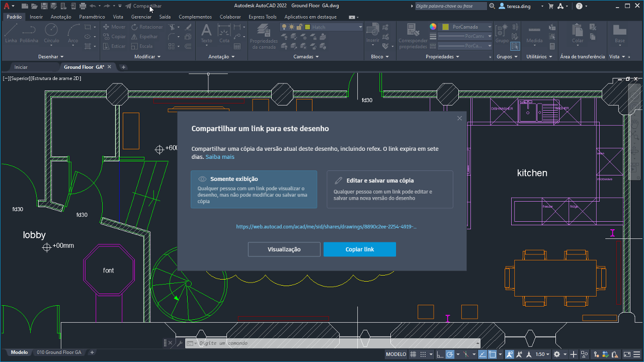Select the 010 Ground Floor GA layout tab
644x362 pixels.
[59, 352]
